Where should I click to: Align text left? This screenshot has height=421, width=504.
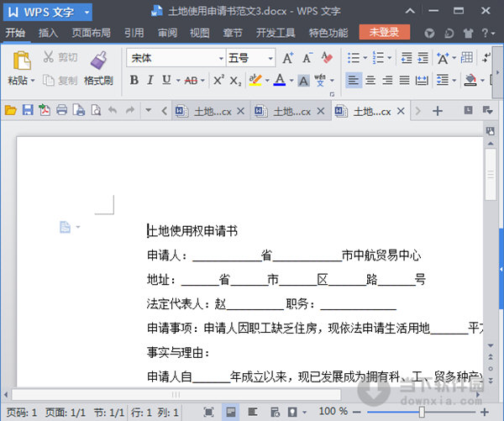click(354, 80)
